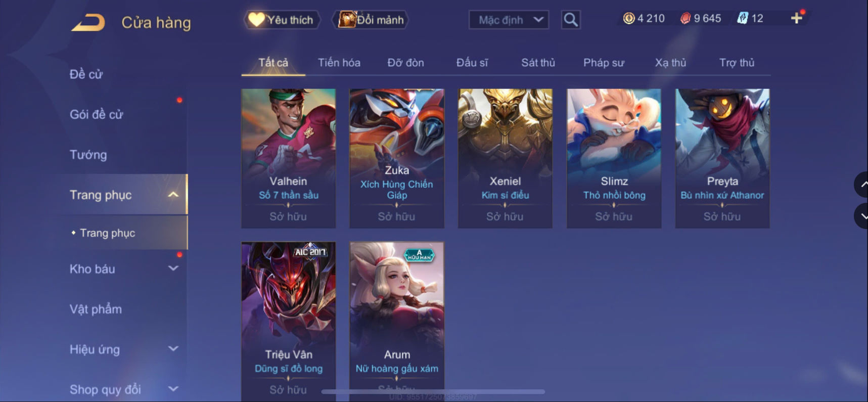Image resolution: width=868 pixels, height=402 pixels.
Task: Click the blue voucher currency icon
Action: point(742,18)
